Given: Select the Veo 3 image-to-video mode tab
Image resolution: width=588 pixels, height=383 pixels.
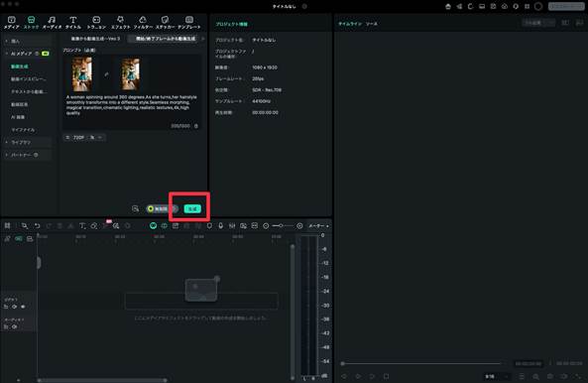Looking at the screenshot, I should tap(95, 39).
